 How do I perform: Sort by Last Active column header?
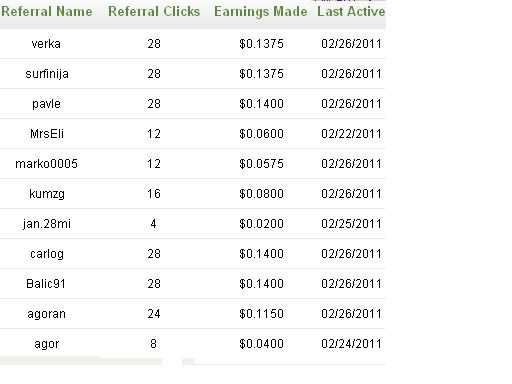(x=351, y=12)
